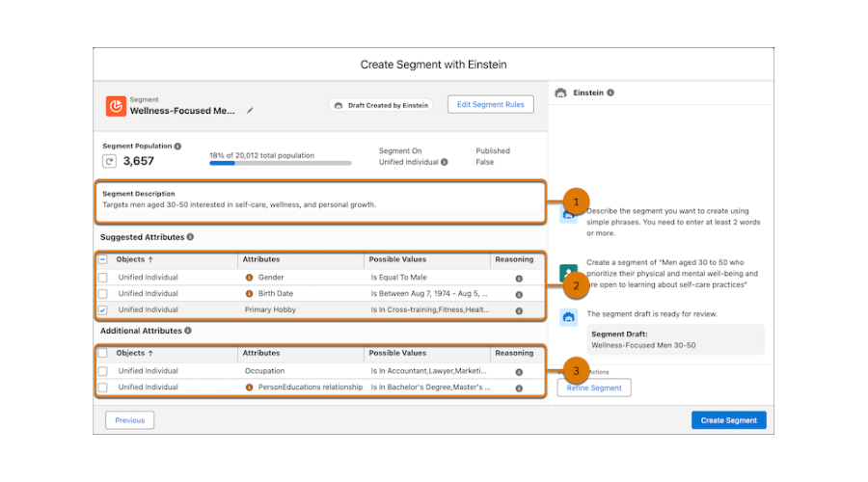This screenshot has height=482, width=868.
Task: Click orange warning icon beside PersonEducations relationship
Action: [249, 387]
